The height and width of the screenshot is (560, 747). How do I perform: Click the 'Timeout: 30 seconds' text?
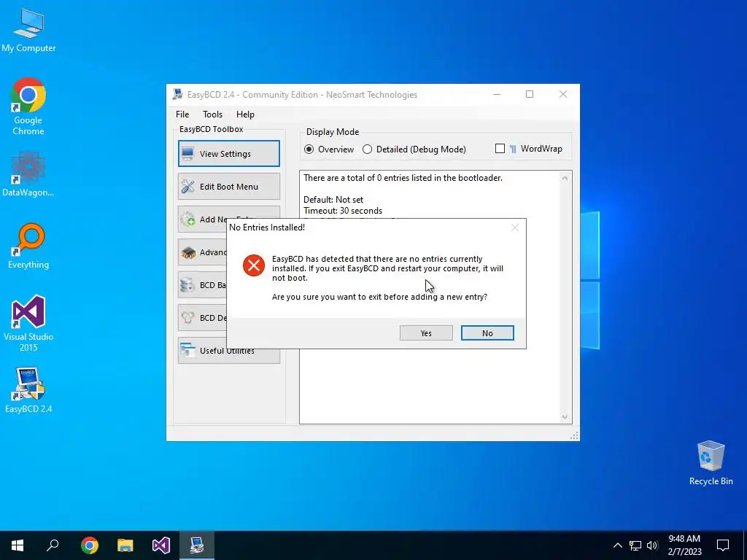pyautogui.click(x=343, y=211)
